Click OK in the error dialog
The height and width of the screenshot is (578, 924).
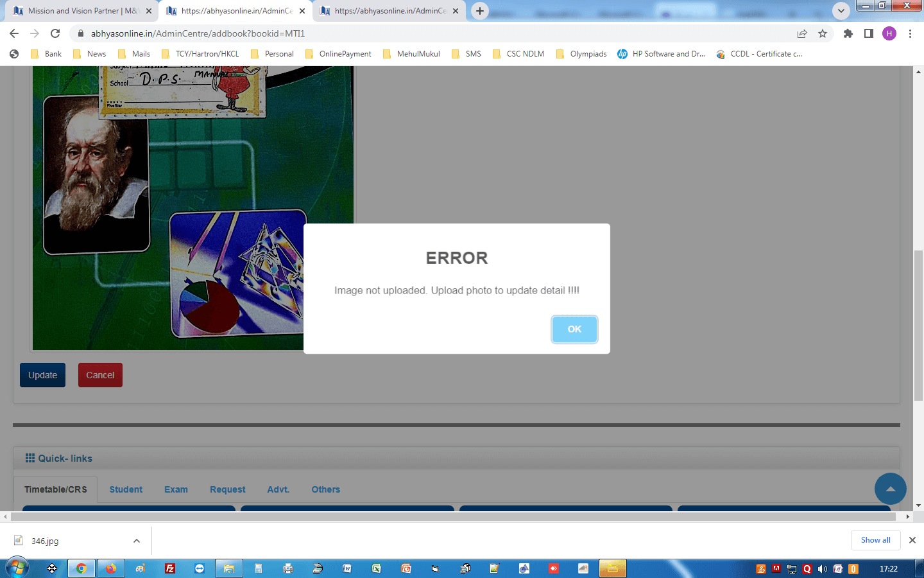574,329
